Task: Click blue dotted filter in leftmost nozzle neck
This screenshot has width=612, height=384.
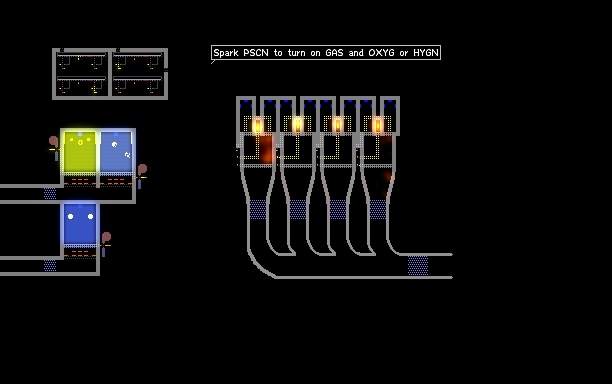Action: pos(258,209)
